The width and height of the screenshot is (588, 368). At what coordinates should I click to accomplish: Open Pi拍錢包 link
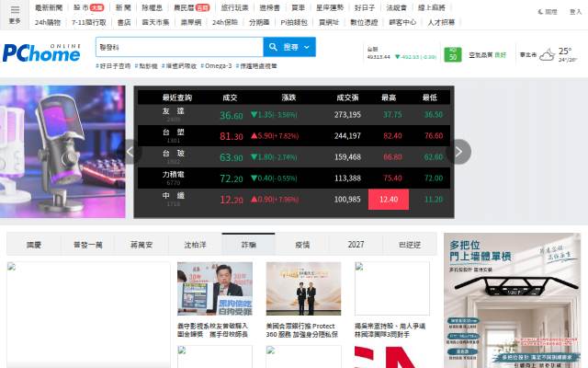click(x=294, y=22)
